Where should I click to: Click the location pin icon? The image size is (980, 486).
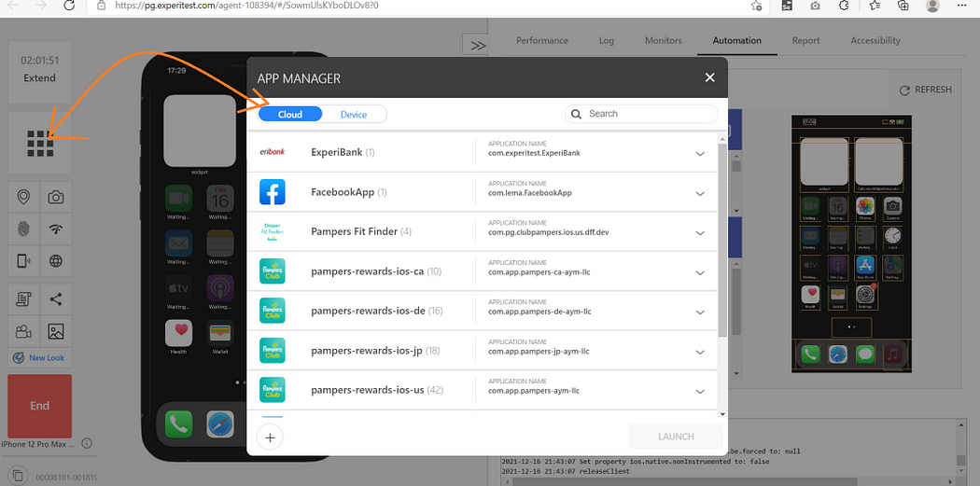[23, 198]
